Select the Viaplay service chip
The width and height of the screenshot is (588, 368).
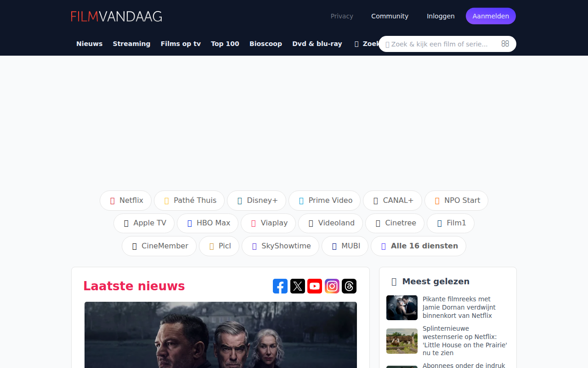(268, 223)
